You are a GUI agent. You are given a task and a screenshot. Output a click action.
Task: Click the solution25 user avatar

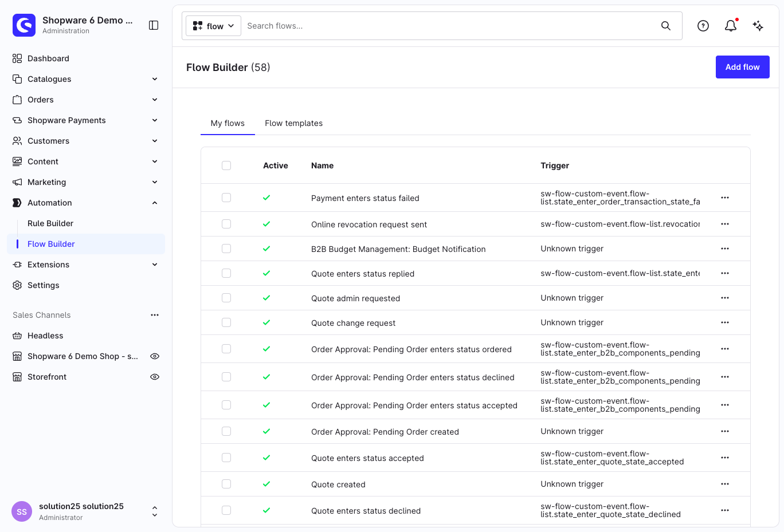22,512
